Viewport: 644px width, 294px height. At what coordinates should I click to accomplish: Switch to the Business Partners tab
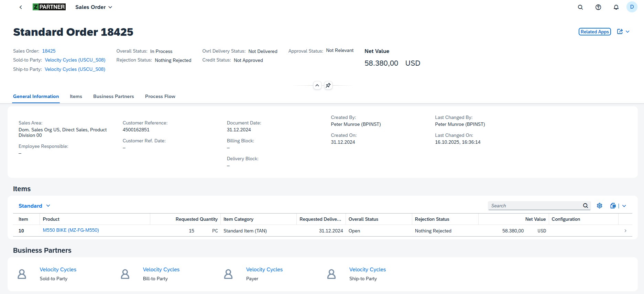pos(113,96)
